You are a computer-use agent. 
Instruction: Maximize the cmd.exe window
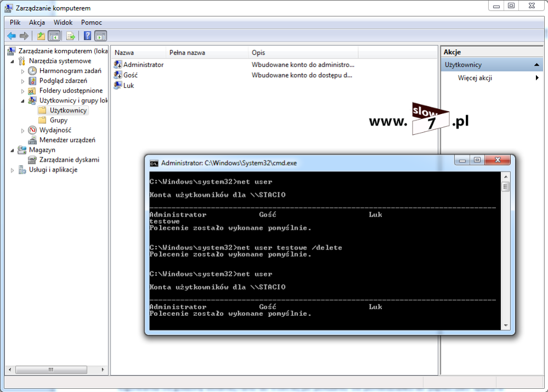tap(477, 160)
